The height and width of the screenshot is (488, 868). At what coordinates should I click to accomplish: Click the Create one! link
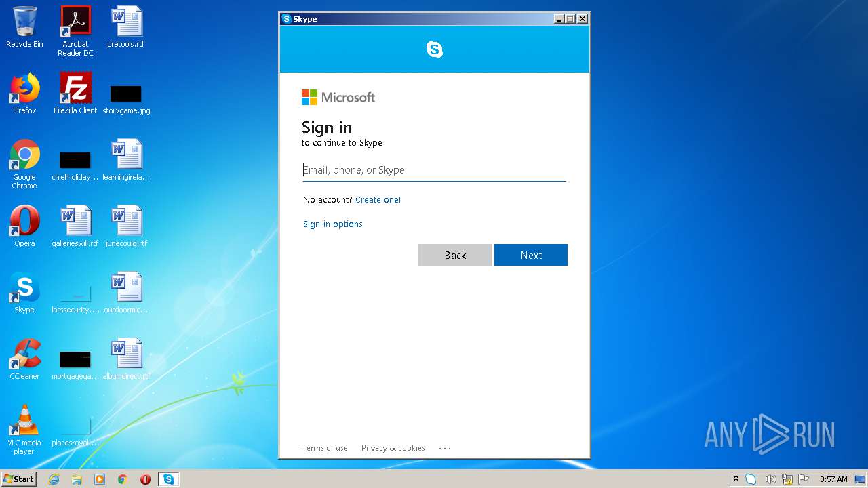coord(378,199)
